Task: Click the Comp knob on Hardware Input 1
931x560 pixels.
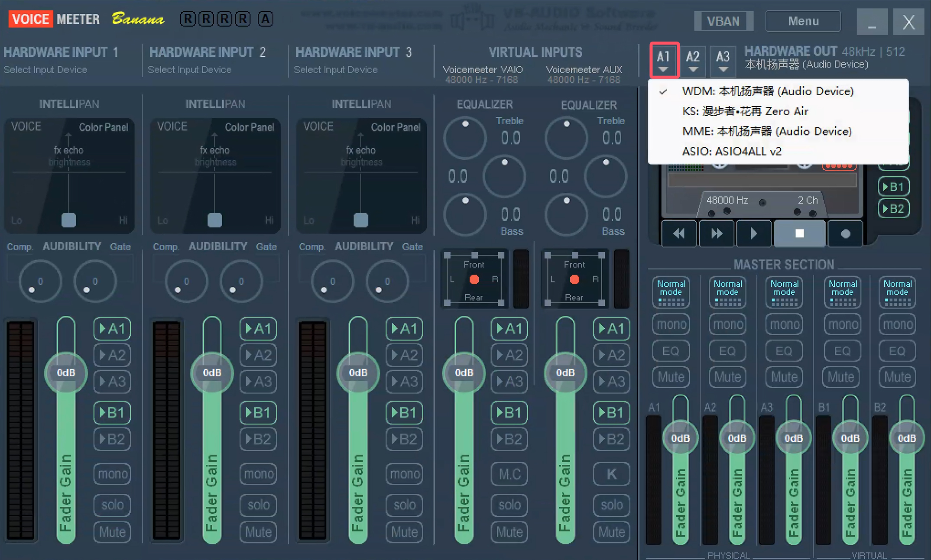Action: pyautogui.click(x=40, y=282)
